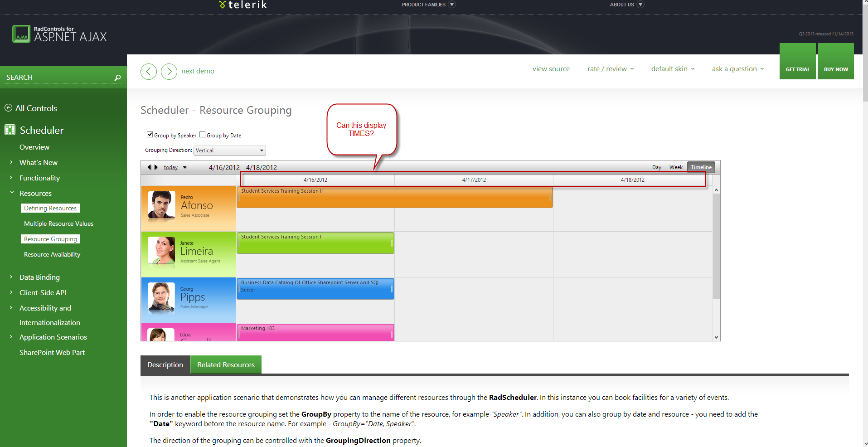Image resolution: width=868 pixels, height=447 pixels.
Task: Switch scheduler to Day view
Action: click(x=657, y=167)
